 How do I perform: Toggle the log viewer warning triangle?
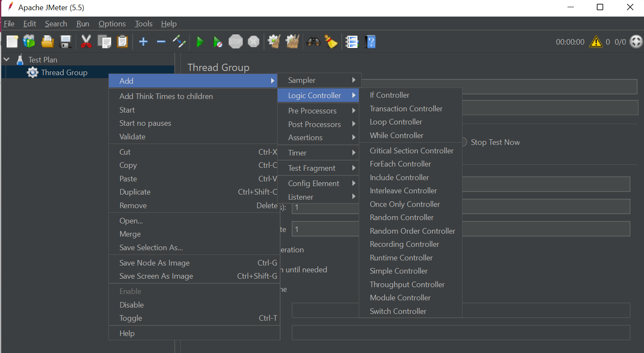click(x=596, y=41)
